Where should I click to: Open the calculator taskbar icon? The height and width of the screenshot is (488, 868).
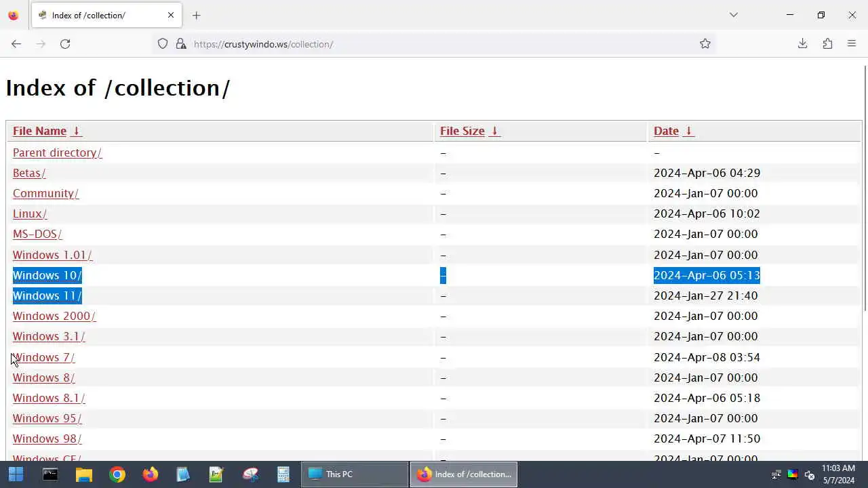coord(283,474)
